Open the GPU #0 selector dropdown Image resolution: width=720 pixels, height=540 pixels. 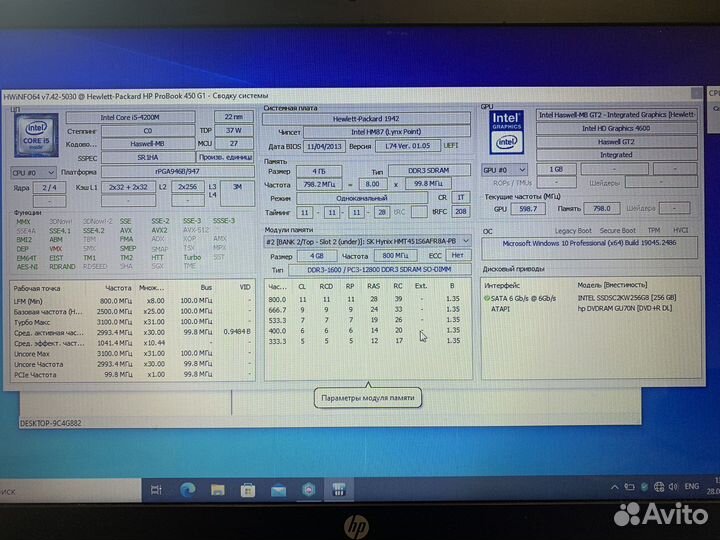[x=504, y=170]
